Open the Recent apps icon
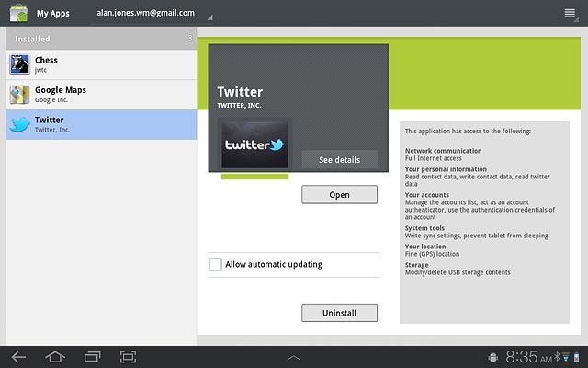The width and height of the screenshot is (588, 368). [92, 356]
